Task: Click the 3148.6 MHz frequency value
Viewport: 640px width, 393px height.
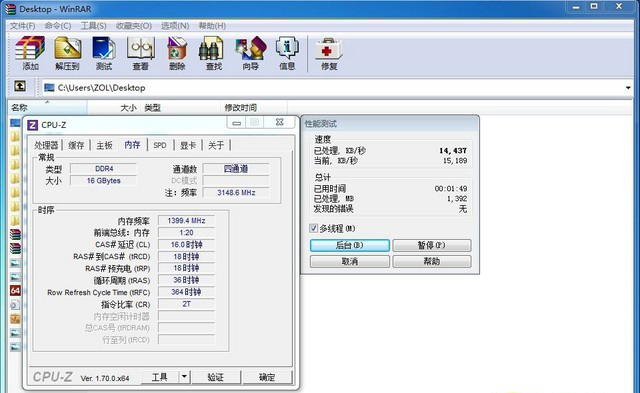Action: click(x=236, y=192)
